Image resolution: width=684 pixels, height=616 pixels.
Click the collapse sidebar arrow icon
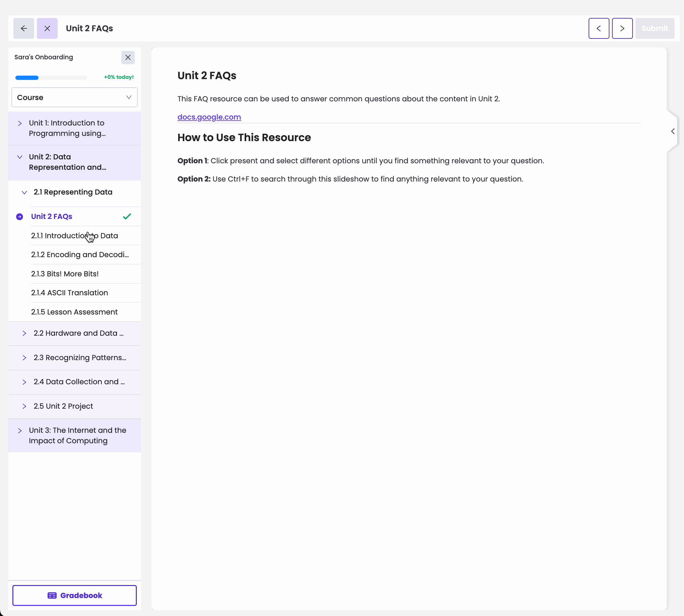[672, 131]
